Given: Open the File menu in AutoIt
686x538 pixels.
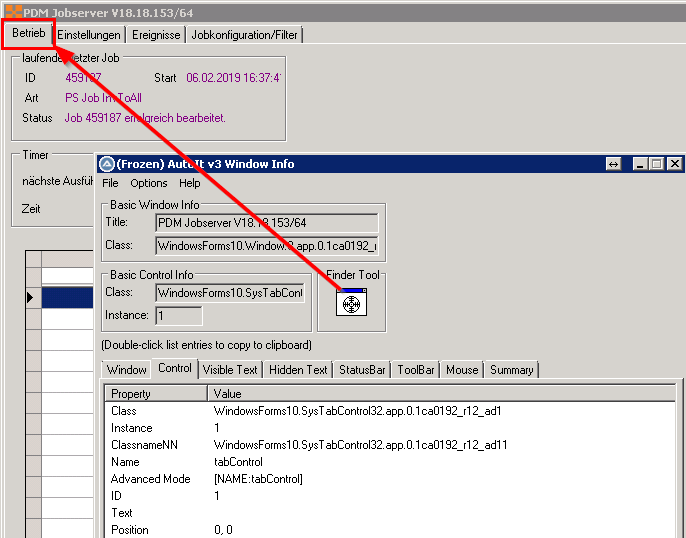Looking at the screenshot, I should [x=110, y=183].
